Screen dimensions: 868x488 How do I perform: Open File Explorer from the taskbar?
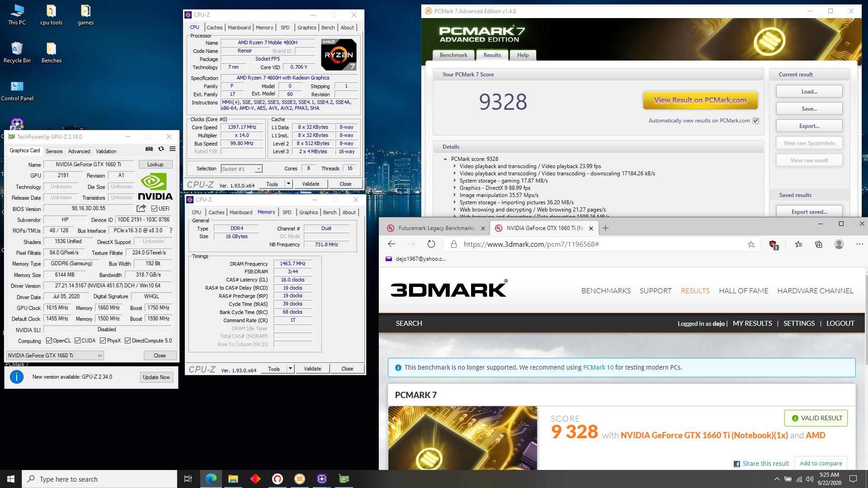pyautogui.click(x=233, y=479)
